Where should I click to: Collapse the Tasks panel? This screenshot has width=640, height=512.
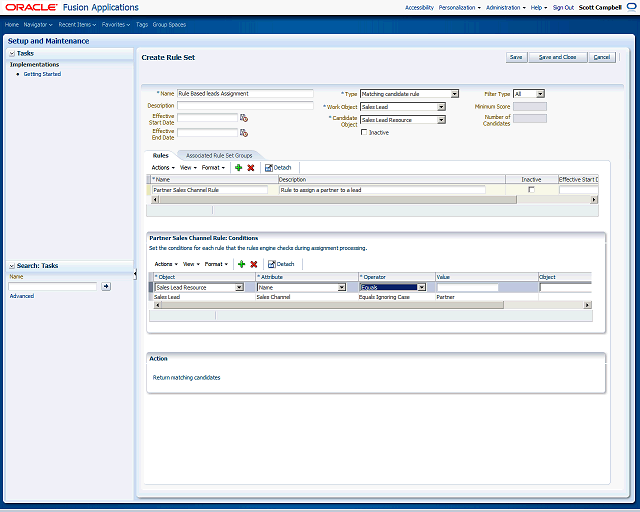click(12, 53)
